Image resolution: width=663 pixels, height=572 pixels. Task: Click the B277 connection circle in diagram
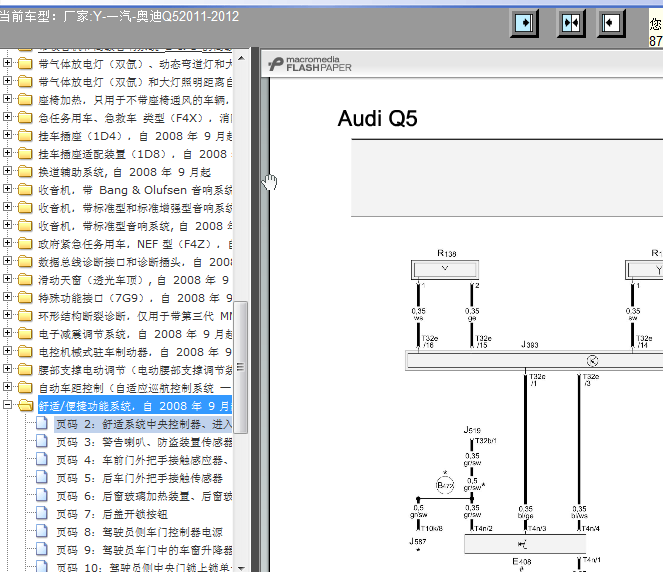pyautogui.click(x=445, y=485)
